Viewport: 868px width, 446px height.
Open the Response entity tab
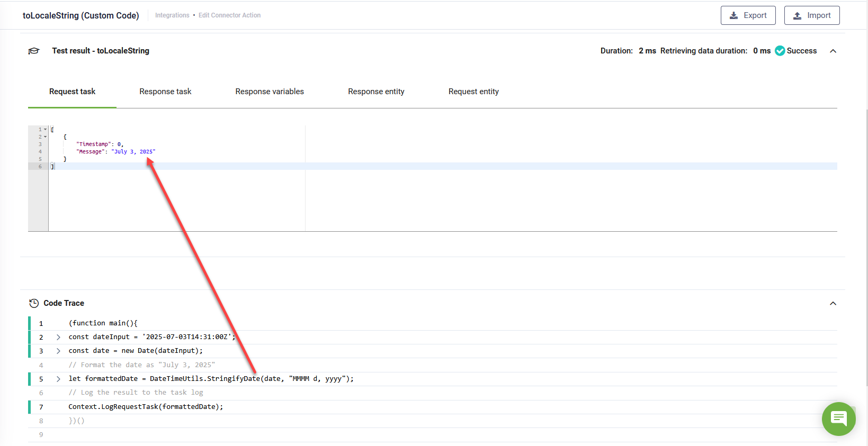pos(376,92)
